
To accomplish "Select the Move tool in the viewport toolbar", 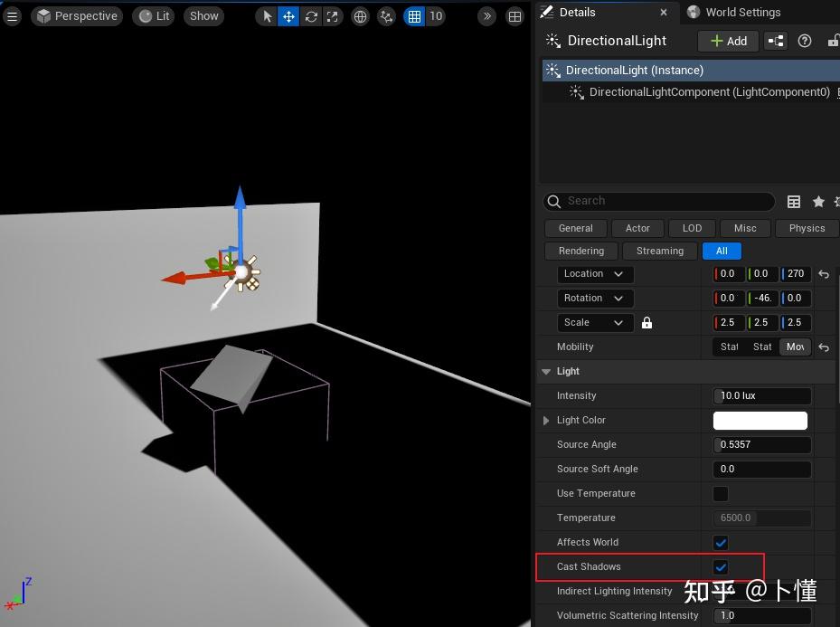I will (288, 16).
